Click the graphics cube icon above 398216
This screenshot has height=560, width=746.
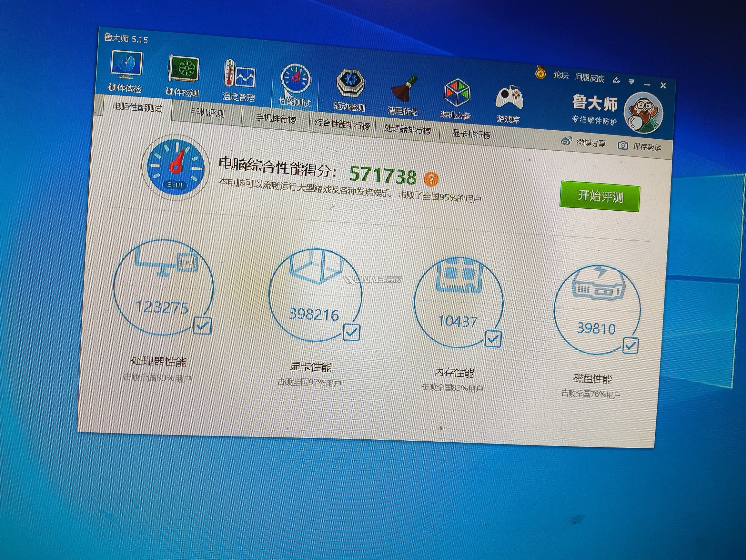[316, 266]
